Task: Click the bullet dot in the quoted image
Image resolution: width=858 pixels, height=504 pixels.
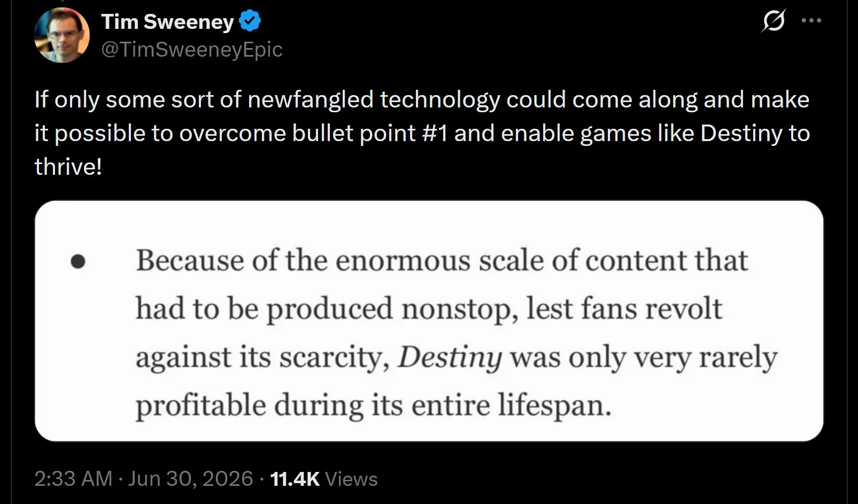Action: tap(78, 261)
